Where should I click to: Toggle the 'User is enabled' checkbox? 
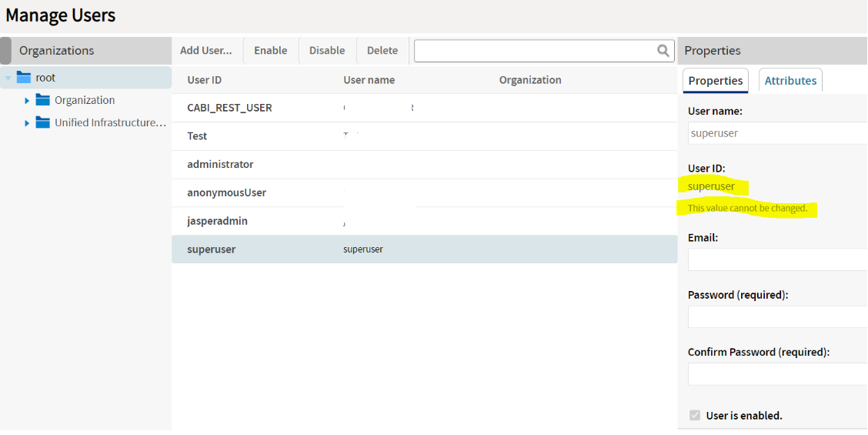tap(695, 416)
